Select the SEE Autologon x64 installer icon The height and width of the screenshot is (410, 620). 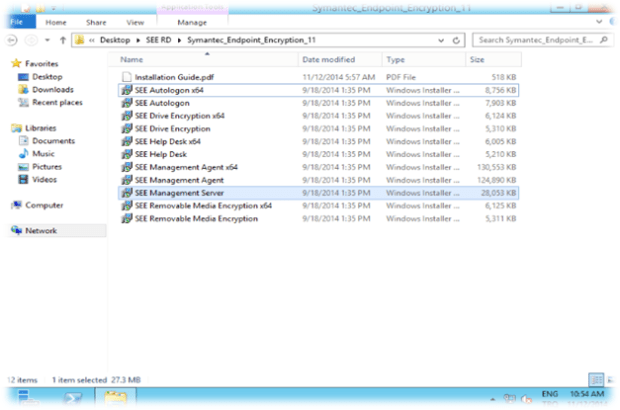(x=126, y=89)
